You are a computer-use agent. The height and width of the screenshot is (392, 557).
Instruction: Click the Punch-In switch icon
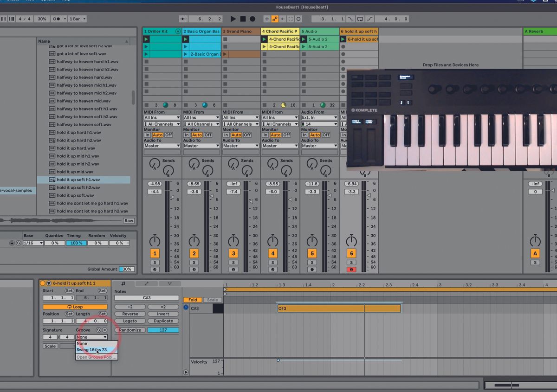click(350, 19)
